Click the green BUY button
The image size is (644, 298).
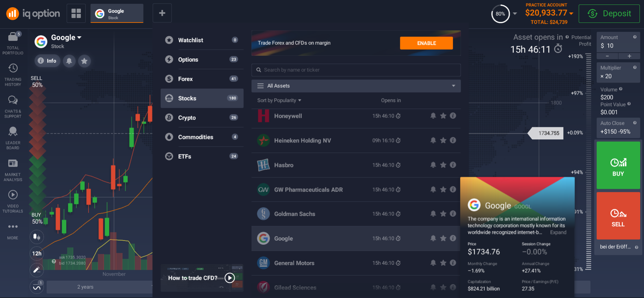tap(618, 165)
